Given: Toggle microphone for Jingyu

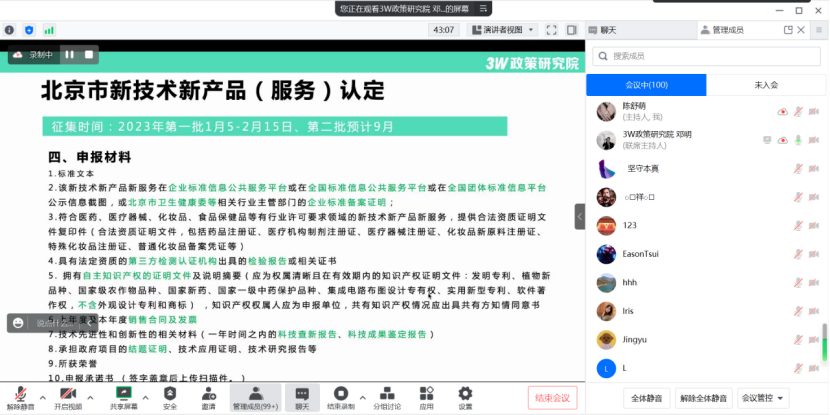Looking at the screenshot, I should coord(798,340).
